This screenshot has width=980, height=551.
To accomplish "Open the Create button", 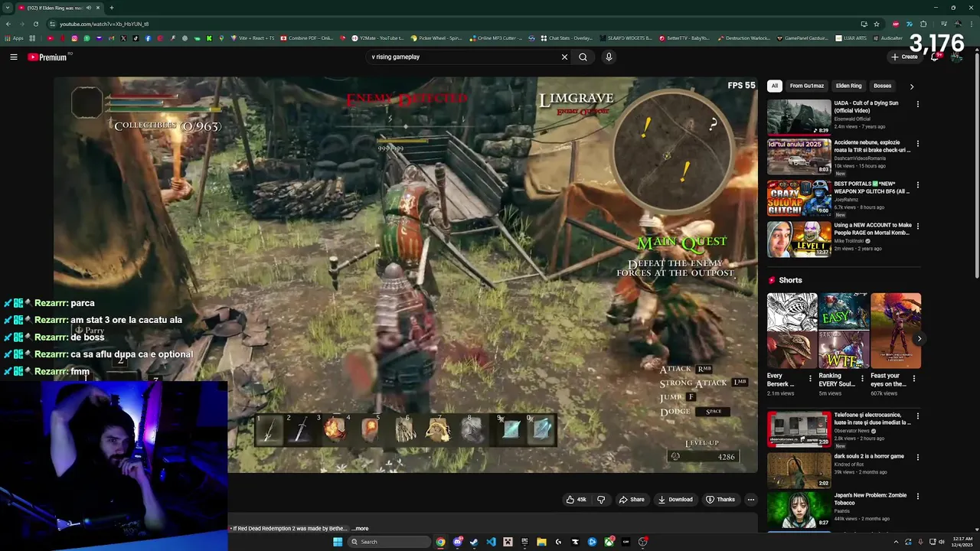I will pyautogui.click(x=904, y=57).
